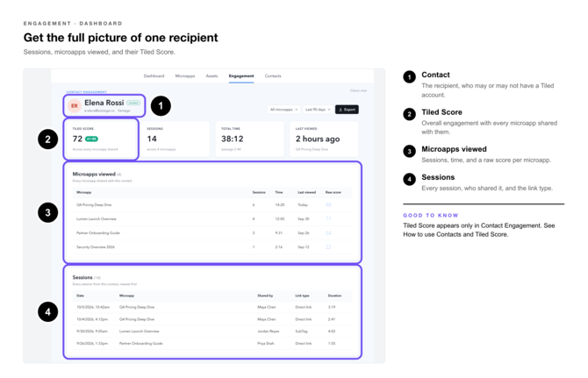588x378 pixels.
Task: Select the 10/5/2026, 10:42am session
Action: coord(212,307)
